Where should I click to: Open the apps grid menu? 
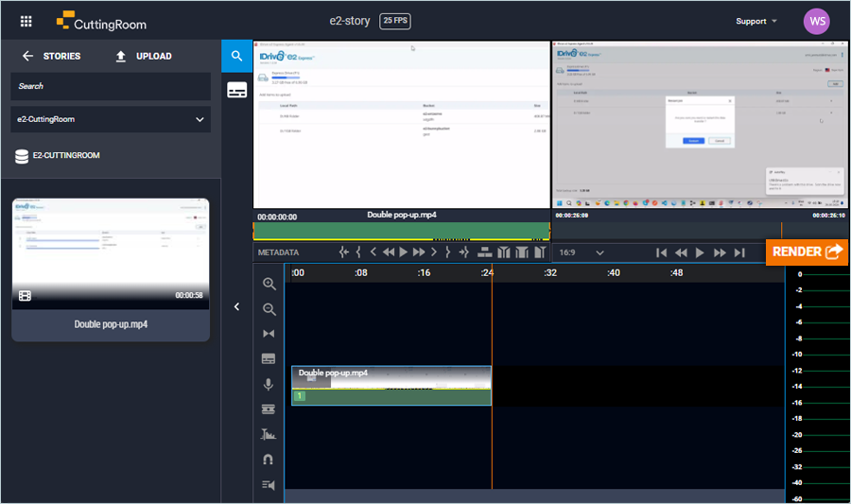(x=26, y=21)
